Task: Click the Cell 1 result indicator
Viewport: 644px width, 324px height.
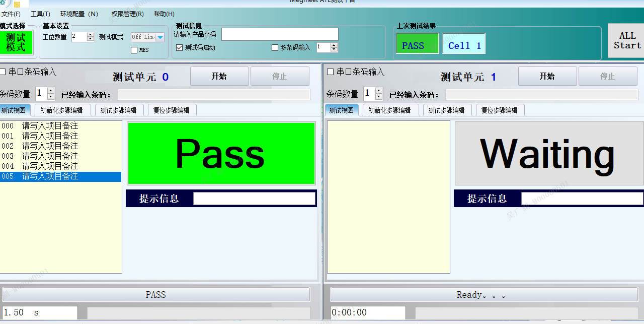Action: [x=464, y=43]
